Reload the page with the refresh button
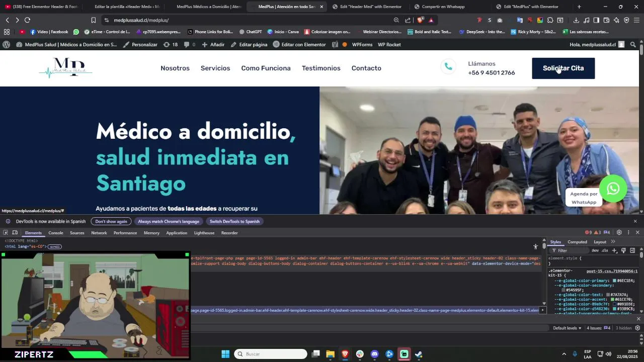644x362 pixels. pos(27,20)
